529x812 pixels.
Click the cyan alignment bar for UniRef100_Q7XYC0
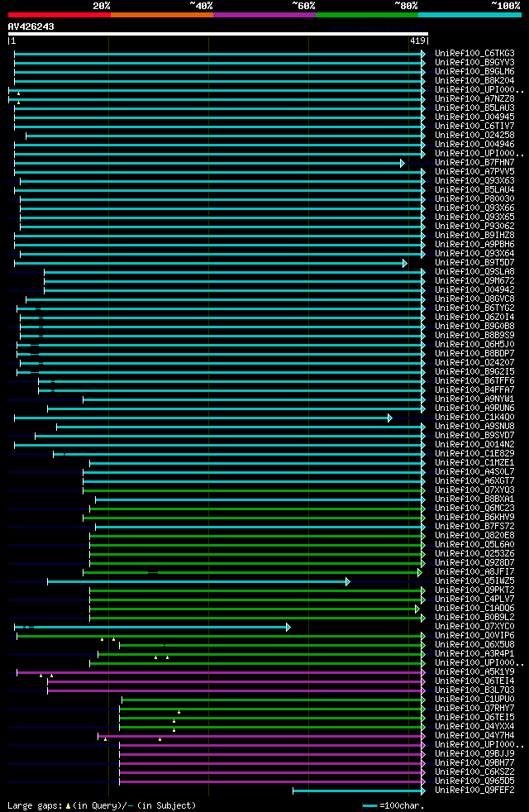click(152, 628)
